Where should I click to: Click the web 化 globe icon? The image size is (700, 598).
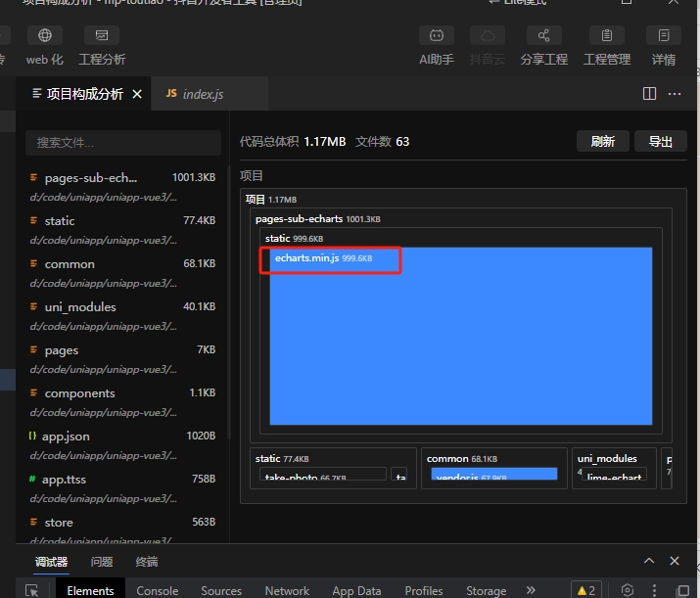pyautogui.click(x=44, y=36)
